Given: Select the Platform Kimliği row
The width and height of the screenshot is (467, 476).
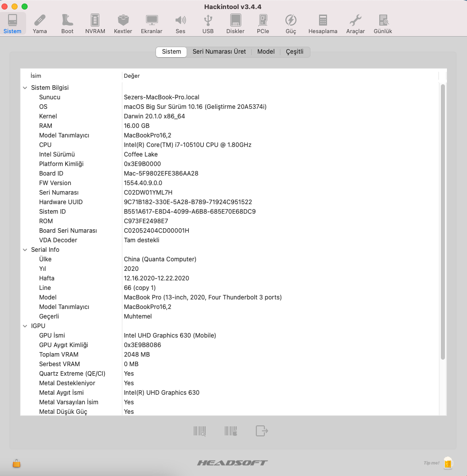Looking at the screenshot, I should (230, 164).
